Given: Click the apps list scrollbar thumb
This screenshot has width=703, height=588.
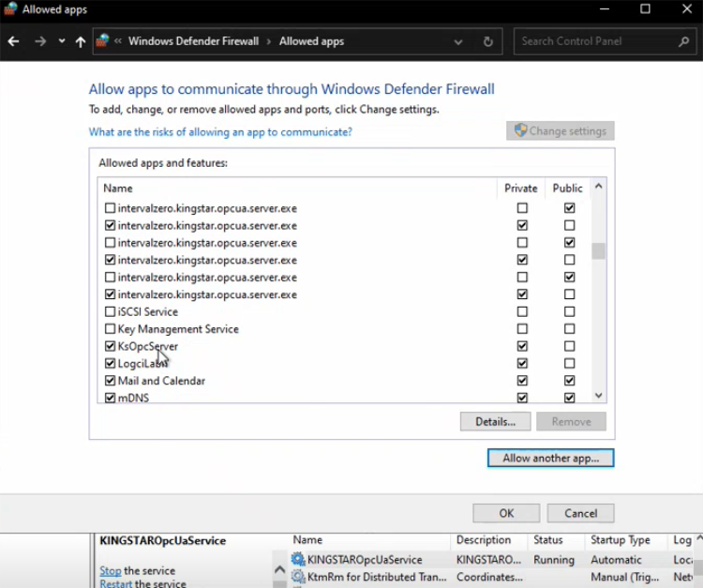Looking at the screenshot, I should click(598, 250).
